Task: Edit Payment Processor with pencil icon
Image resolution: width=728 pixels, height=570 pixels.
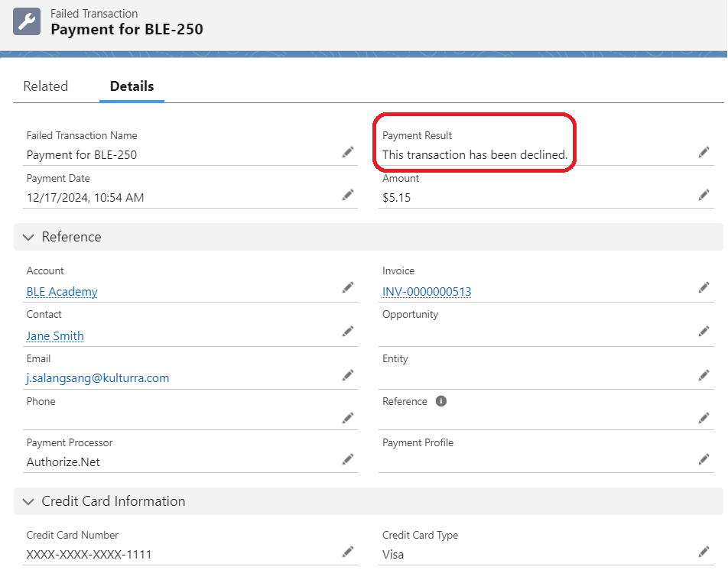Action: 348,460
